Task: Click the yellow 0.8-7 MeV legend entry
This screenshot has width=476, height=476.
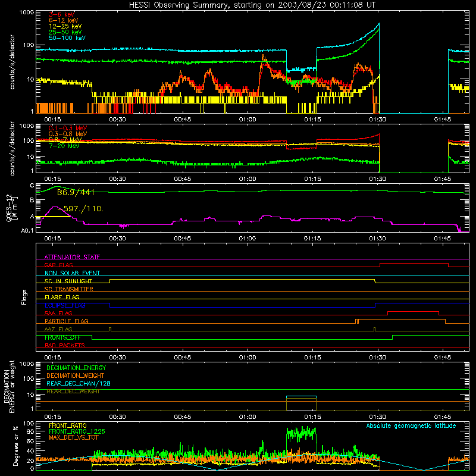Action: [x=65, y=140]
